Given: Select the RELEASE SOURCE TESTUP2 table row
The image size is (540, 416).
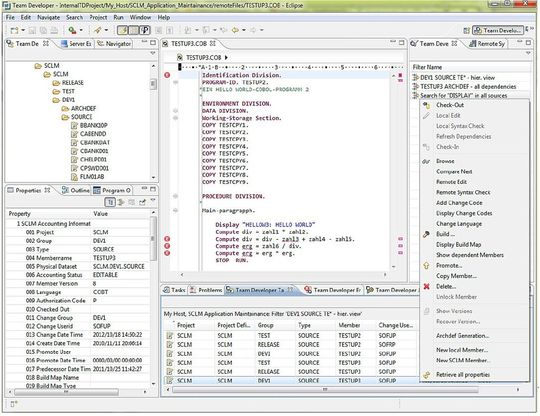Looking at the screenshot, I should coord(289,344).
